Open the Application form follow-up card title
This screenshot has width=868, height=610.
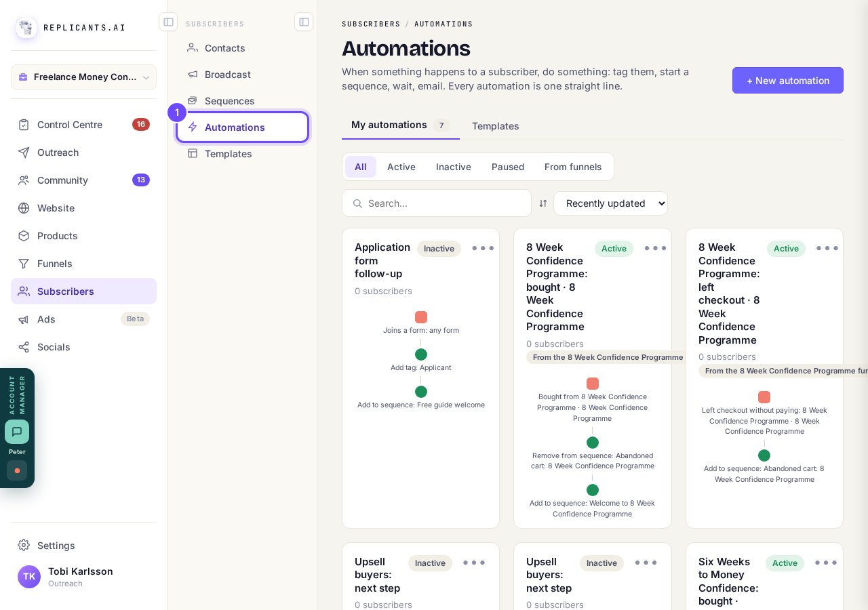(382, 260)
